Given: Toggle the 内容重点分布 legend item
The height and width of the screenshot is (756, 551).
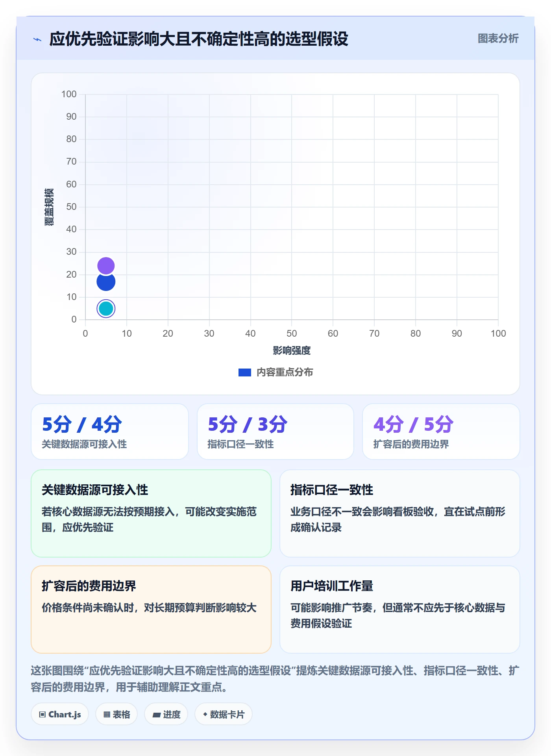Looking at the screenshot, I should (x=275, y=372).
